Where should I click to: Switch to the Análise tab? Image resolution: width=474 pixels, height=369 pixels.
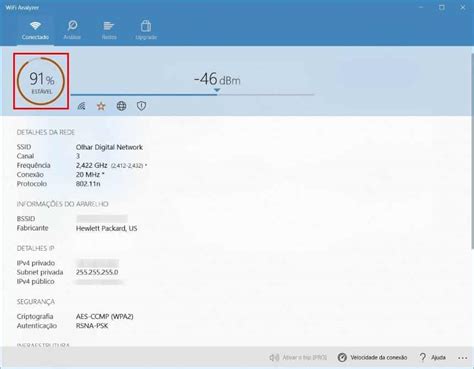click(72, 31)
